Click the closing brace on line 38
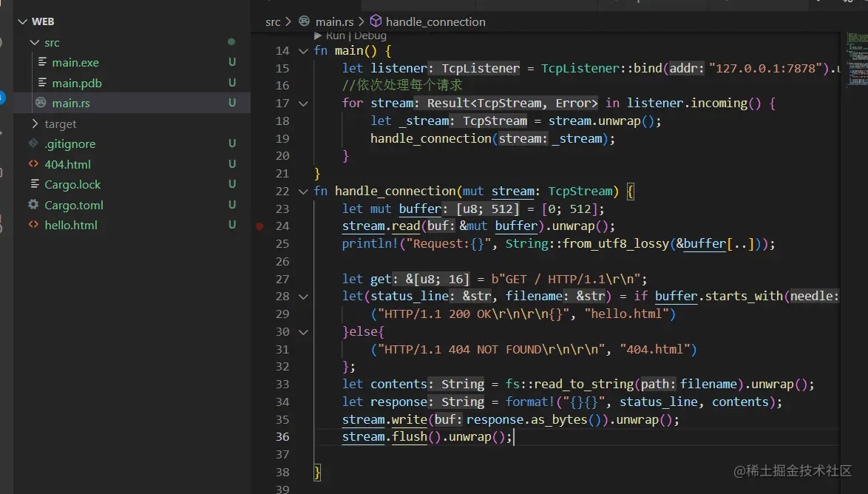The image size is (868, 494). (x=317, y=473)
